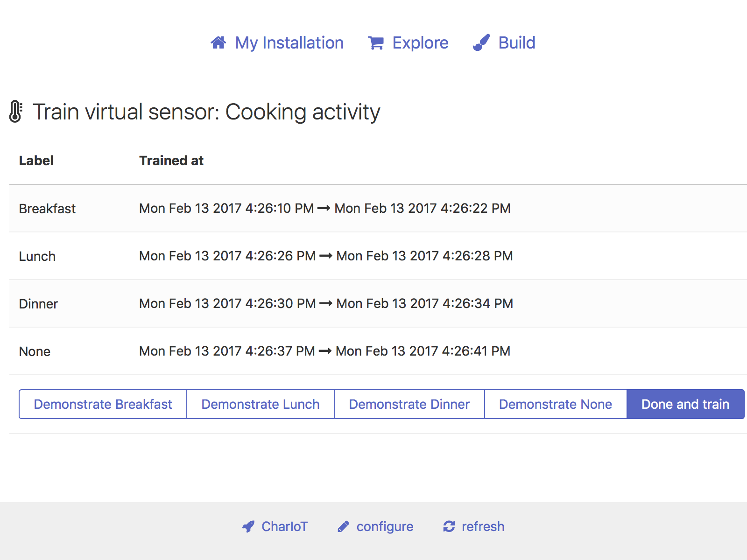The width and height of the screenshot is (747, 560).
Task: Click the refresh link in the footer
Action: (483, 527)
